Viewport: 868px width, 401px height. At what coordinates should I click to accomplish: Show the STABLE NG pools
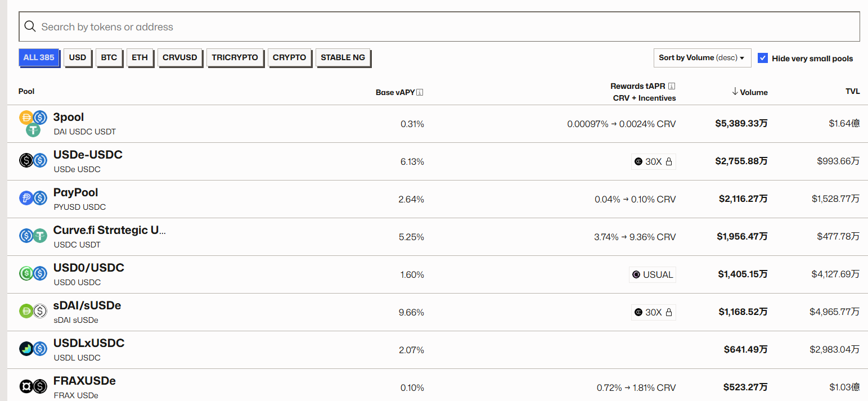(343, 57)
